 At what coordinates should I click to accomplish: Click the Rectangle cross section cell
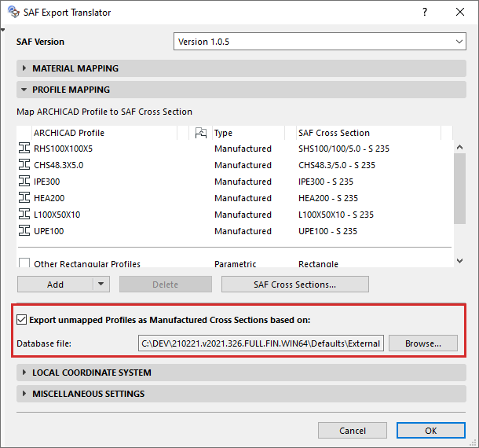[x=318, y=263]
